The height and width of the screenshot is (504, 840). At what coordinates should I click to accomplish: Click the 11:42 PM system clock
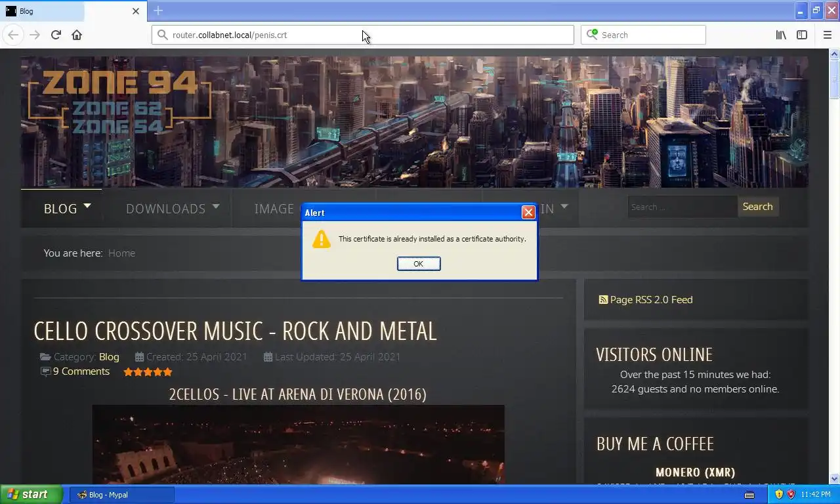pos(816,495)
